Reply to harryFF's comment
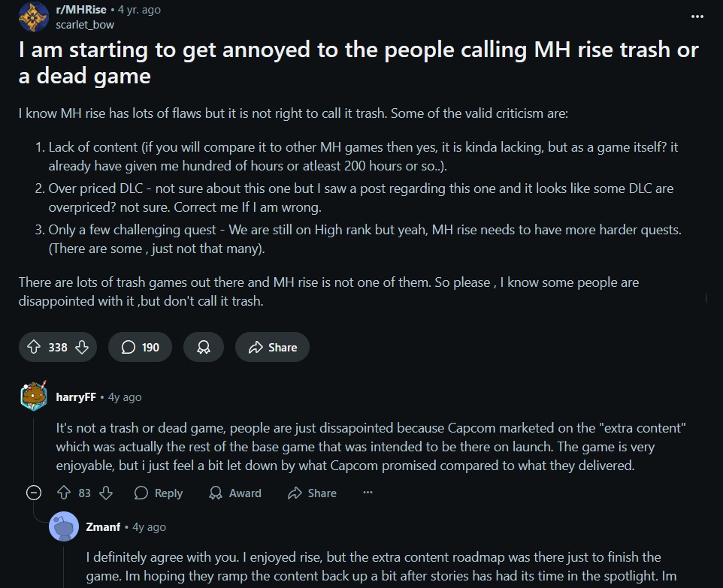 159,493
